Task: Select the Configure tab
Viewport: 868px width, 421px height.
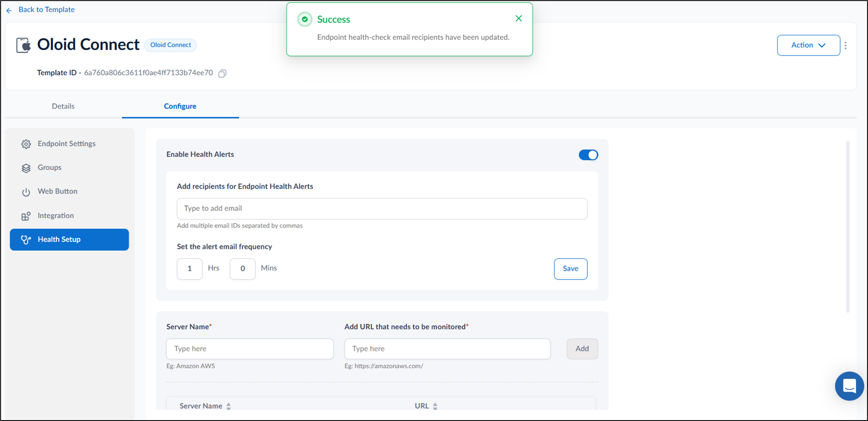Action: coord(180,106)
